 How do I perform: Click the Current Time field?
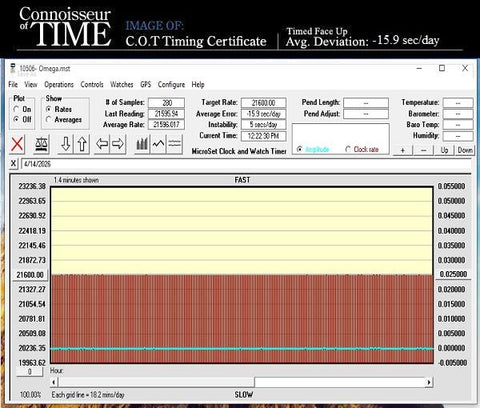tap(264, 136)
